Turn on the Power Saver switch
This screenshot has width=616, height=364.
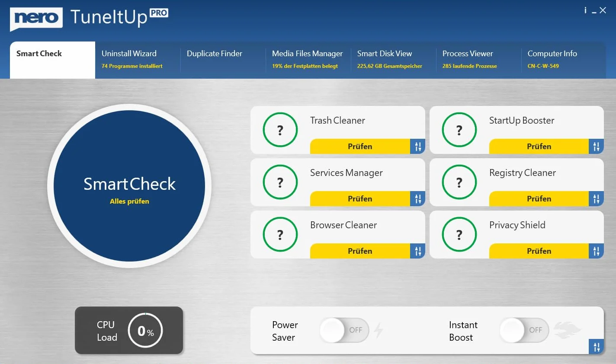pyautogui.click(x=344, y=330)
